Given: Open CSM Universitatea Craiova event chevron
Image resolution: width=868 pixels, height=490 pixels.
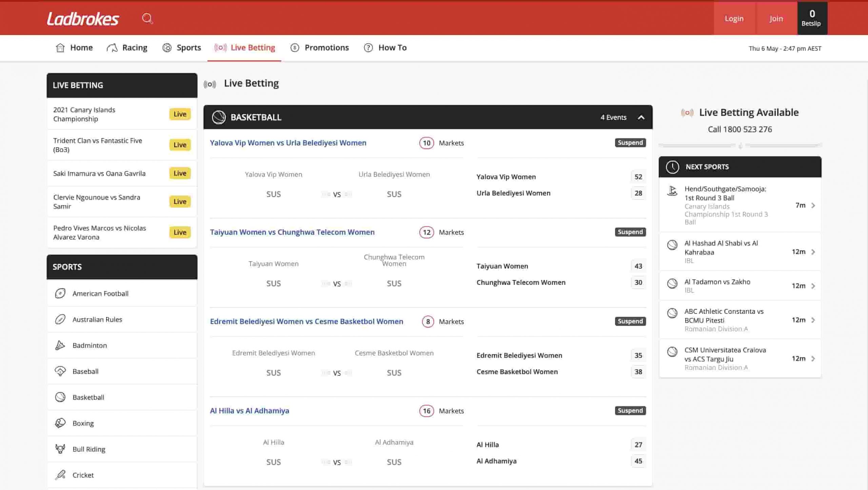Looking at the screenshot, I should point(813,359).
